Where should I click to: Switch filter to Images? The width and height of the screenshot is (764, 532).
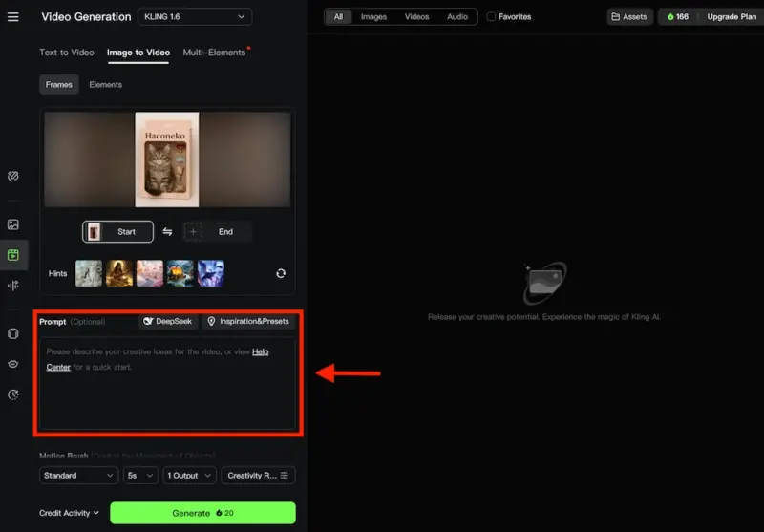[x=373, y=16]
